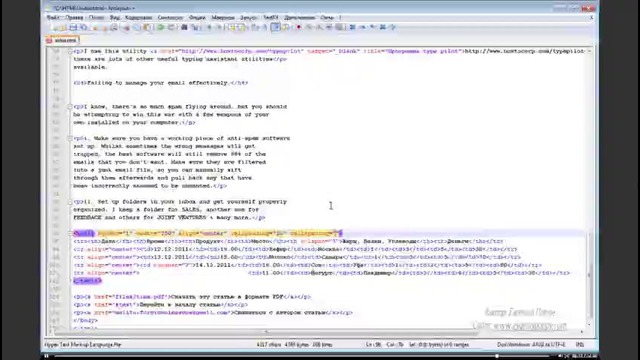Collapse fold at 'I know, there's so much spam'
Screen dimensions: 640x360
coord(70,107)
